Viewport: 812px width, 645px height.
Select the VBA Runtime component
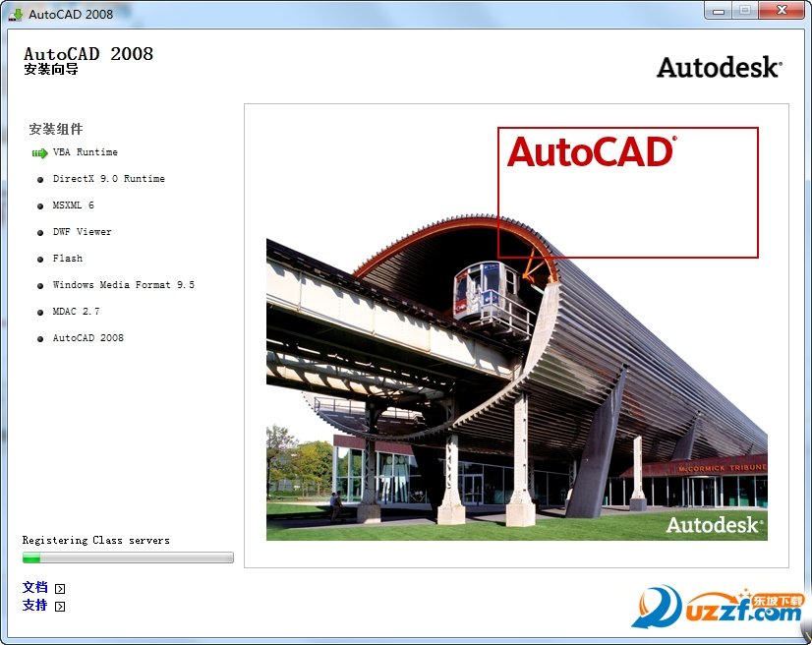pos(85,152)
